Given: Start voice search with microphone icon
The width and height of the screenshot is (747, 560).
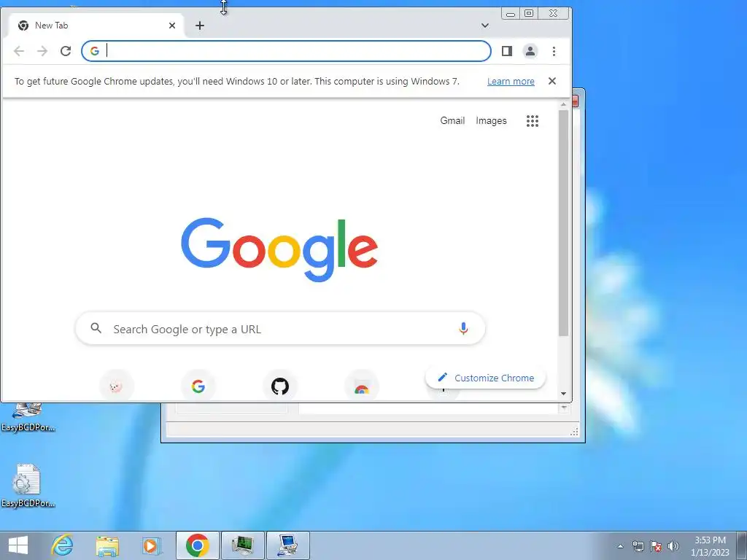Looking at the screenshot, I should point(463,329).
